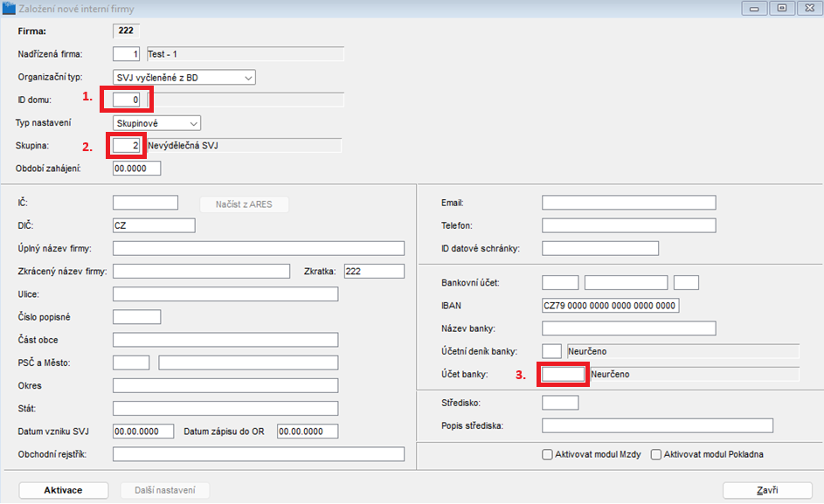Click the ID domu input field

coord(126,100)
